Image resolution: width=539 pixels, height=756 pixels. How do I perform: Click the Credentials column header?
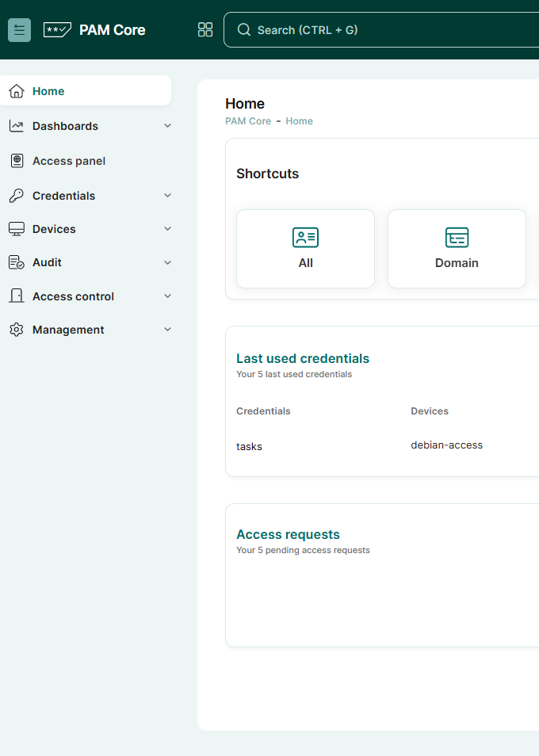click(x=263, y=411)
